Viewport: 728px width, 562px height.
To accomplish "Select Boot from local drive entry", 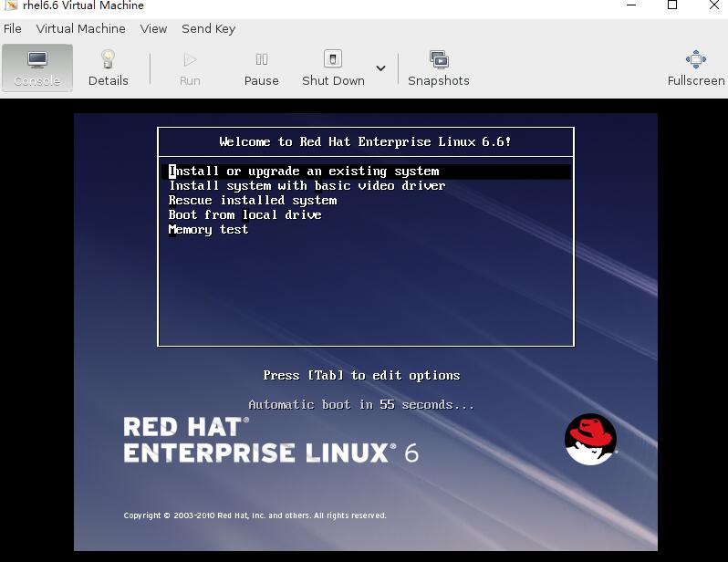I will tap(244, 214).
